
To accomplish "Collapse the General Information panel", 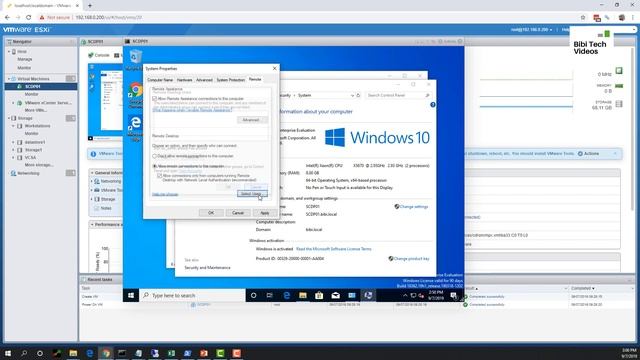I will coord(92,173).
